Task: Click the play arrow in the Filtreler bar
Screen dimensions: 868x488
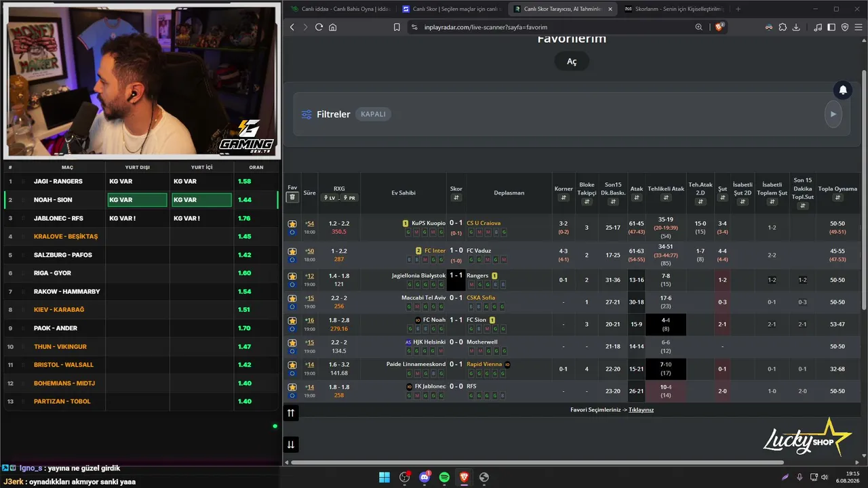Action: pos(833,114)
